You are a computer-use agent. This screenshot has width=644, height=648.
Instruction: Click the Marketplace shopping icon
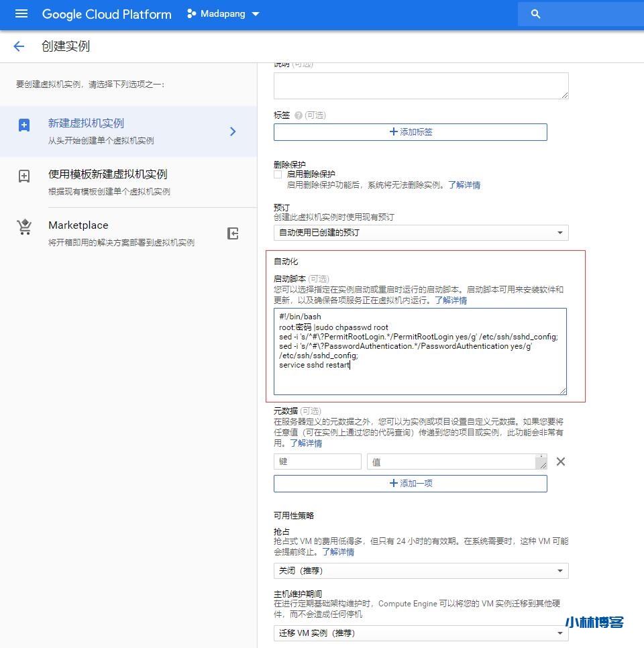coord(24,227)
